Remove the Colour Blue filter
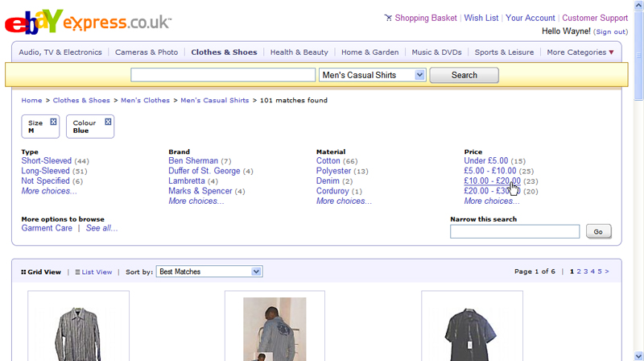This screenshot has width=644, height=361. click(x=108, y=122)
